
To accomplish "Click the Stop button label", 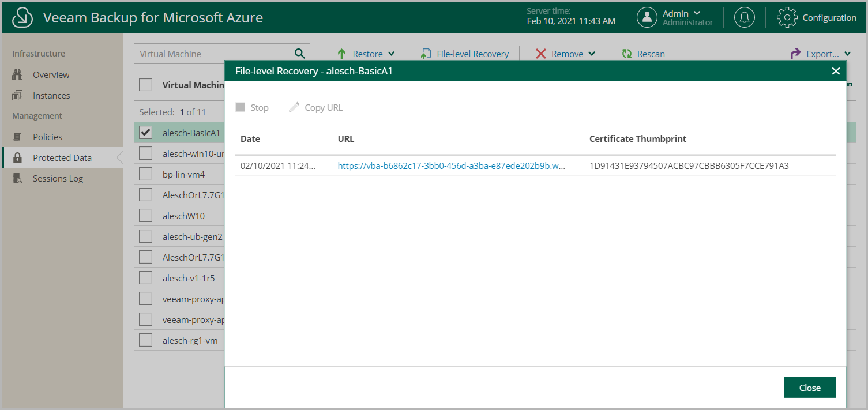I will click(x=260, y=107).
